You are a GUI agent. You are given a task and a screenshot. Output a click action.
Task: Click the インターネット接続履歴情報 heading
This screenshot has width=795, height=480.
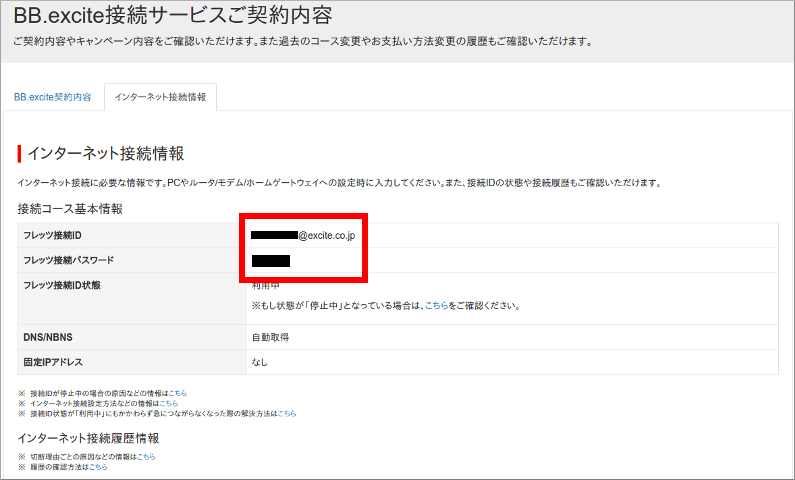(x=88, y=438)
